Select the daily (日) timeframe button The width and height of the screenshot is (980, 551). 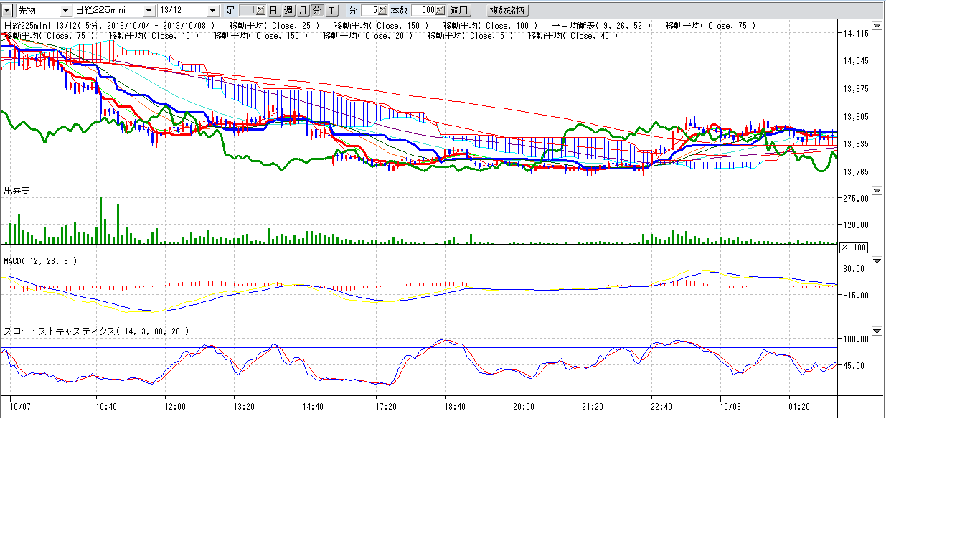(x=273, y=11)
